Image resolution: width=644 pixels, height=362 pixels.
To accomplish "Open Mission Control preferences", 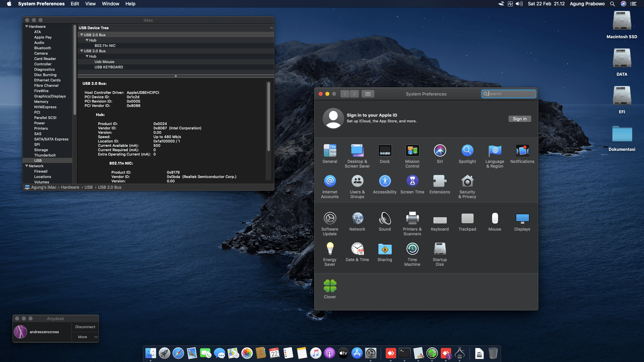I will tap(412, 156).
